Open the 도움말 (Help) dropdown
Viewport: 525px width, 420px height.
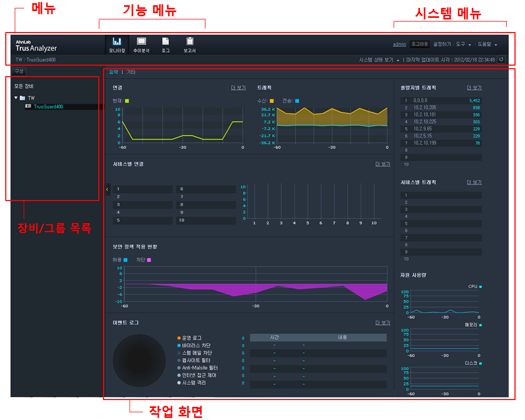487,45
